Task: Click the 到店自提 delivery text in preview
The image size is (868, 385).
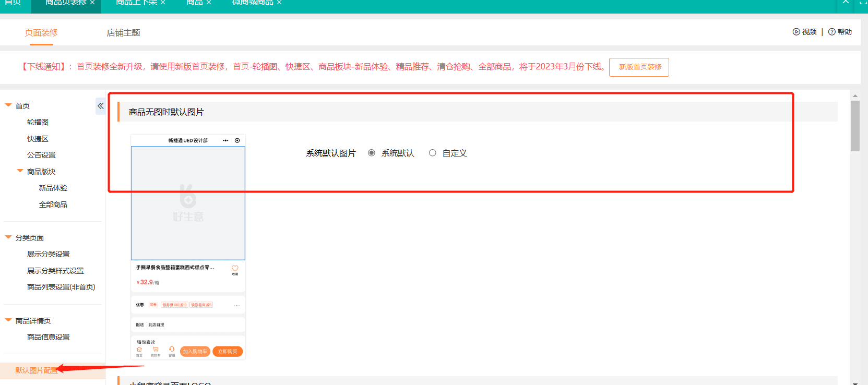Action: tap(156, 325)
